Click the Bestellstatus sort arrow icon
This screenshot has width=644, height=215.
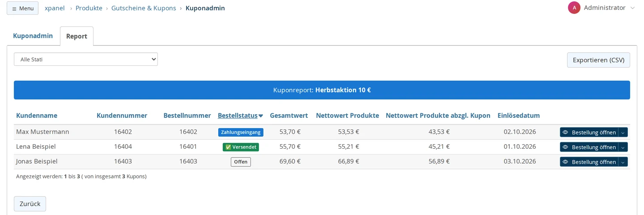point(261,116)
